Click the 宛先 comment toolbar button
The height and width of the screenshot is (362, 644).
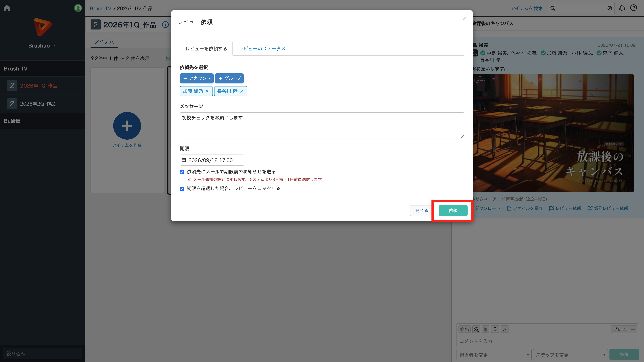(464, 329)
